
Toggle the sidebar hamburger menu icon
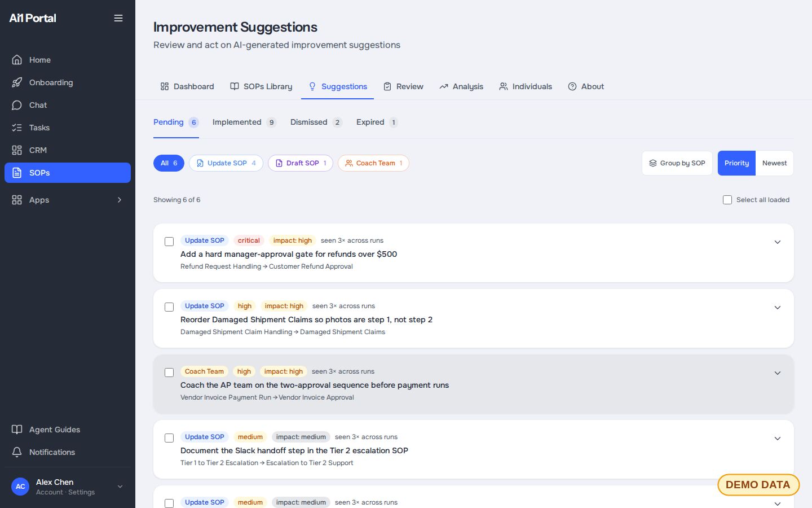click(x=118, y=18)
